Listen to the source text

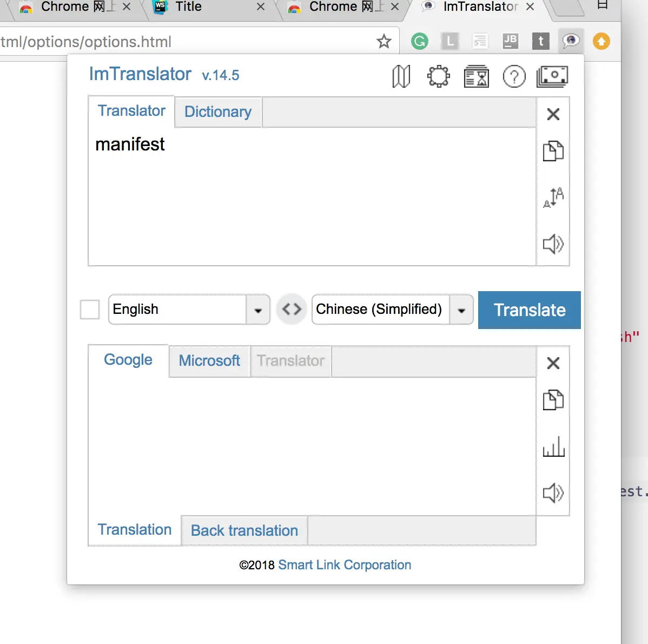click(553, 244)
